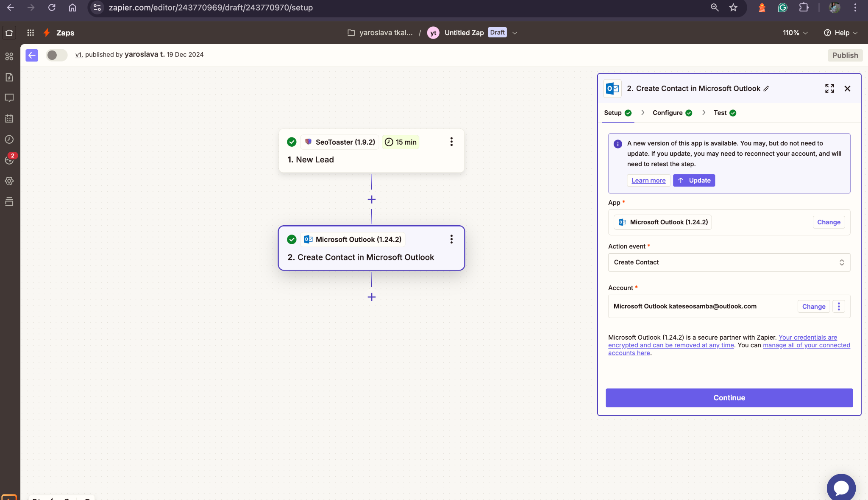Click the three-dot menu icon on Microsoft Outlook step
The image size is (868, 500).
[452, 239]
